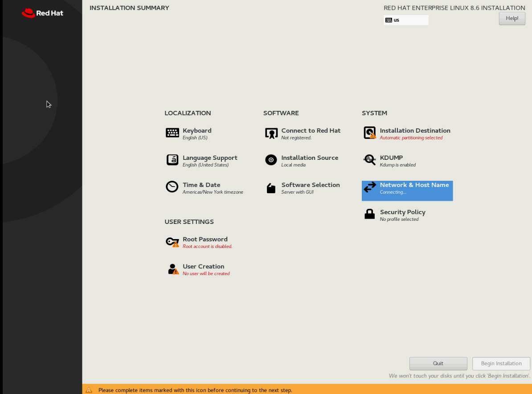Viewport: 532px width, 394px height.
Task: Select the KDUMP label
Action: click(x=391, y=158)
